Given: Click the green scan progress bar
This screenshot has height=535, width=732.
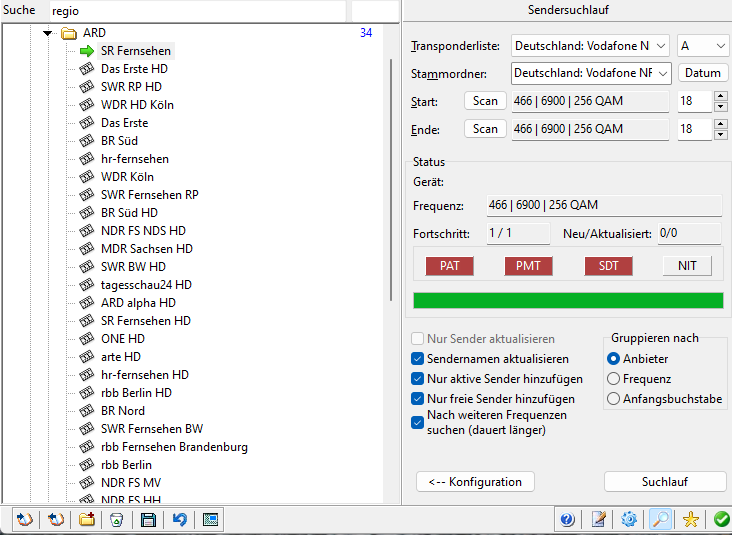Looking at the screenshot, I should pyautogui.click(x=568, y=301).
